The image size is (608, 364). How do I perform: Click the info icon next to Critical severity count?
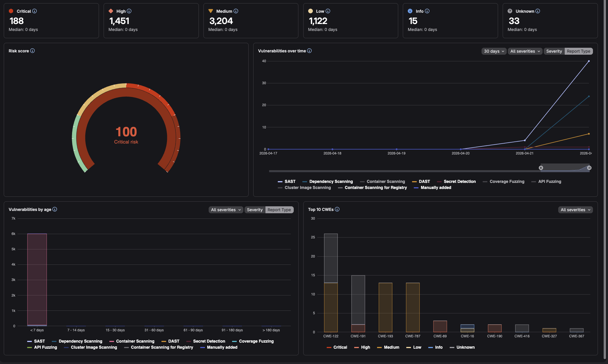click(35, 11)
